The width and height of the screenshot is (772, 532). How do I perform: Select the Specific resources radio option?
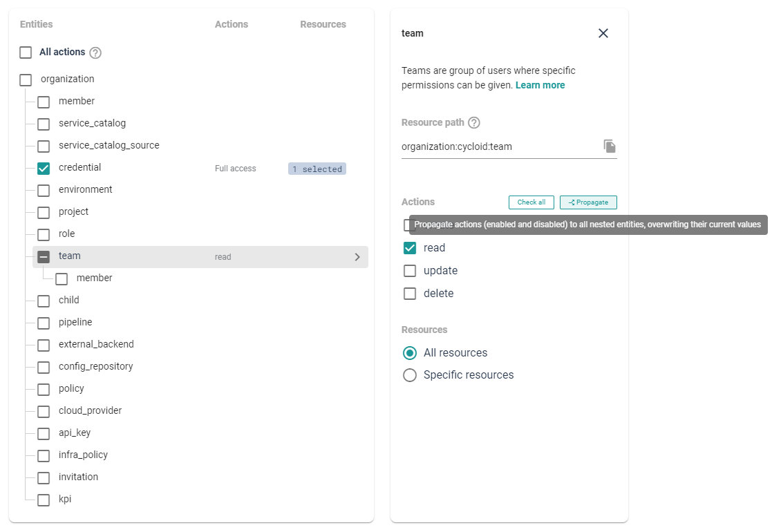[410, 375]
